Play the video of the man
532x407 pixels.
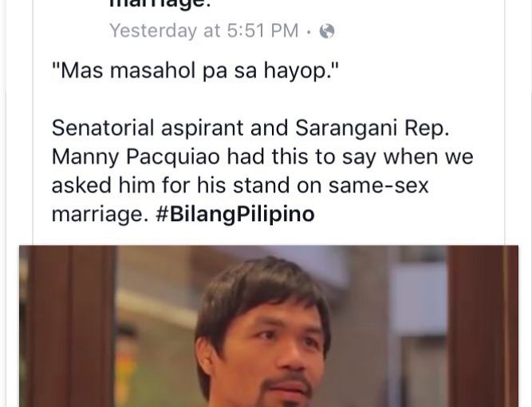(x=269, y=326)
